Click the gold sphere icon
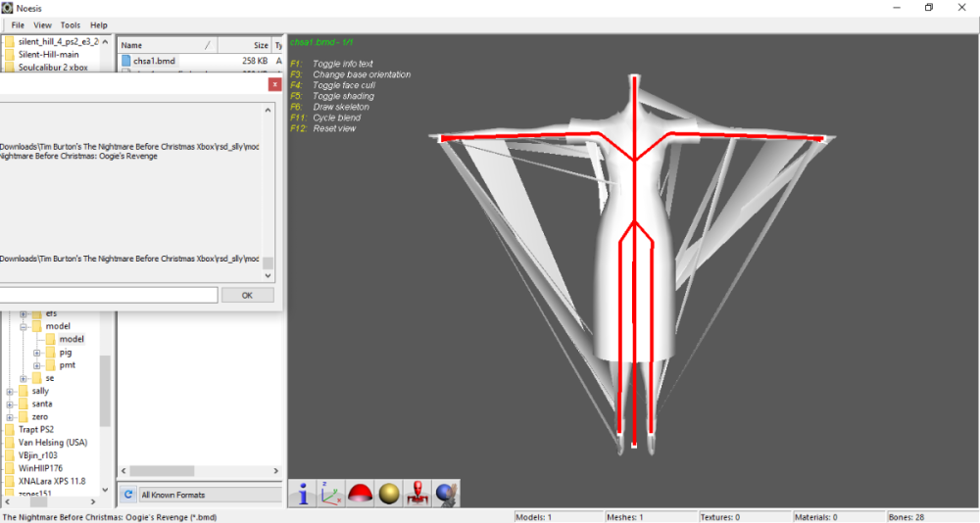The image size is (980, 523). coord(389,494)
